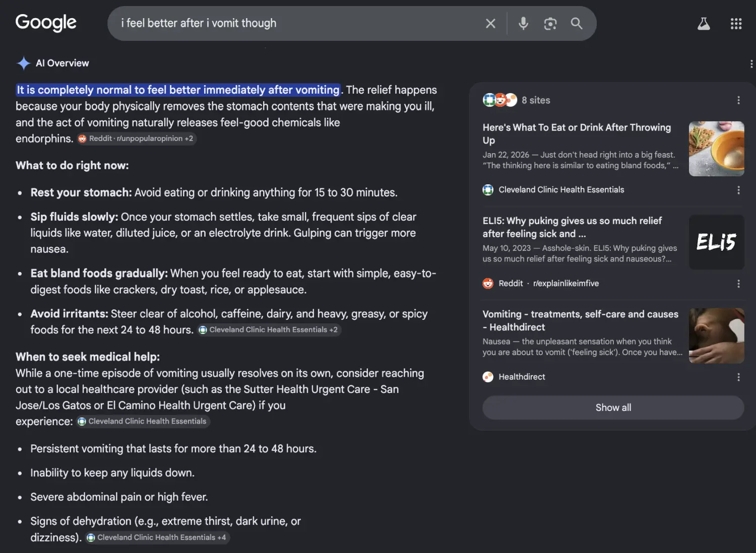Click highlighted 'It is completely normal' sentence

[178, 90]
